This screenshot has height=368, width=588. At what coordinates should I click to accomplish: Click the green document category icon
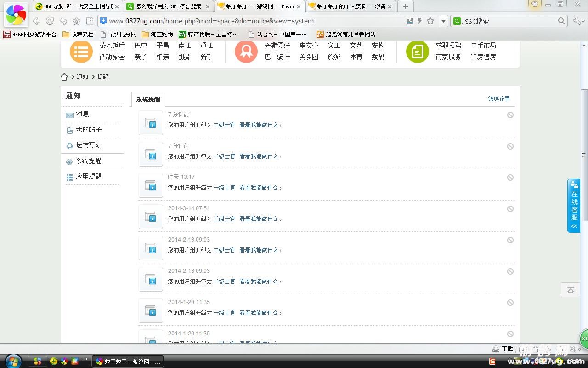[417, 52]
